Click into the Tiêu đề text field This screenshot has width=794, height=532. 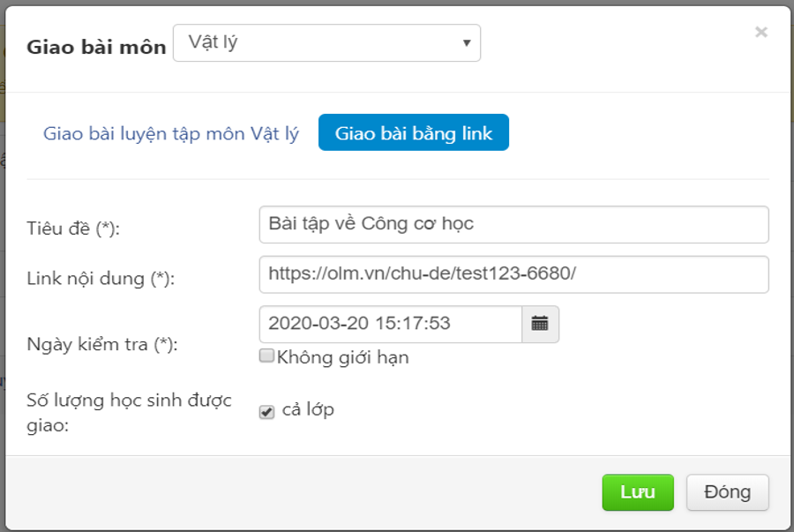click(x=513, y=224)
